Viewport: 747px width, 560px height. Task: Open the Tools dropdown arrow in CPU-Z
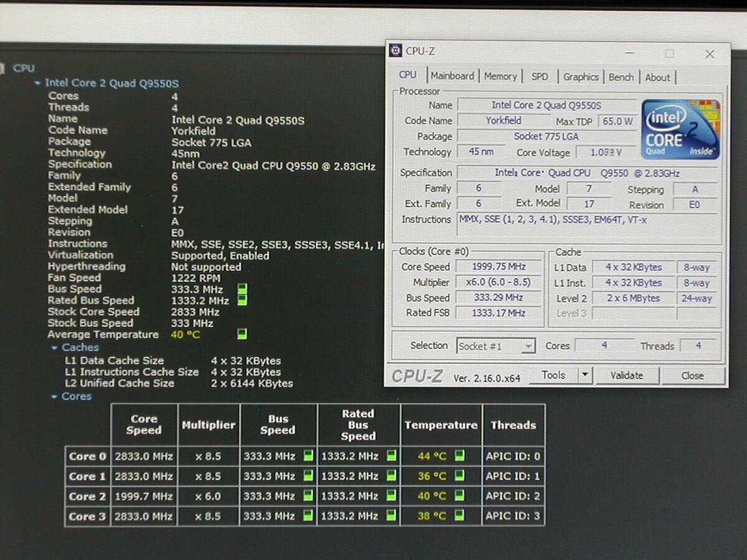pyautogui.click(x=585, y=375)
